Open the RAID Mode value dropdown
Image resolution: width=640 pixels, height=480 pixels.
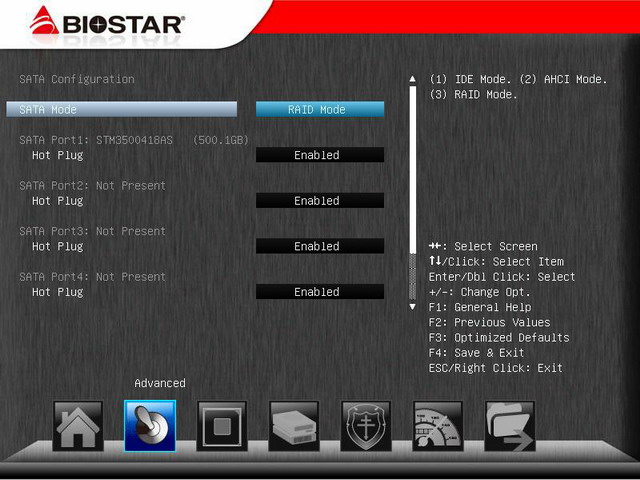[320, 109]
